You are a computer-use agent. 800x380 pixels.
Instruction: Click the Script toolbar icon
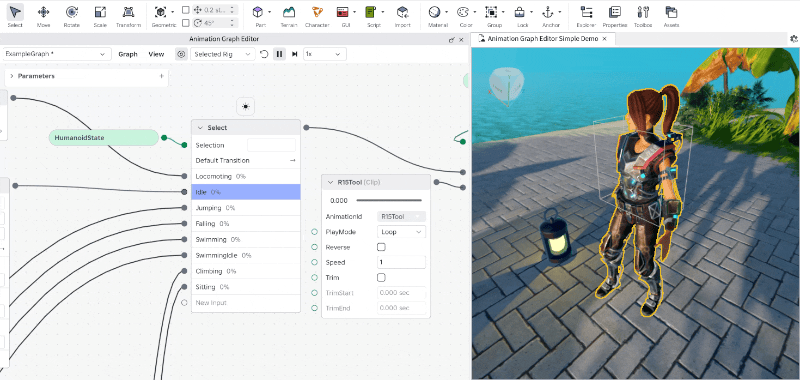click(370, 12)
